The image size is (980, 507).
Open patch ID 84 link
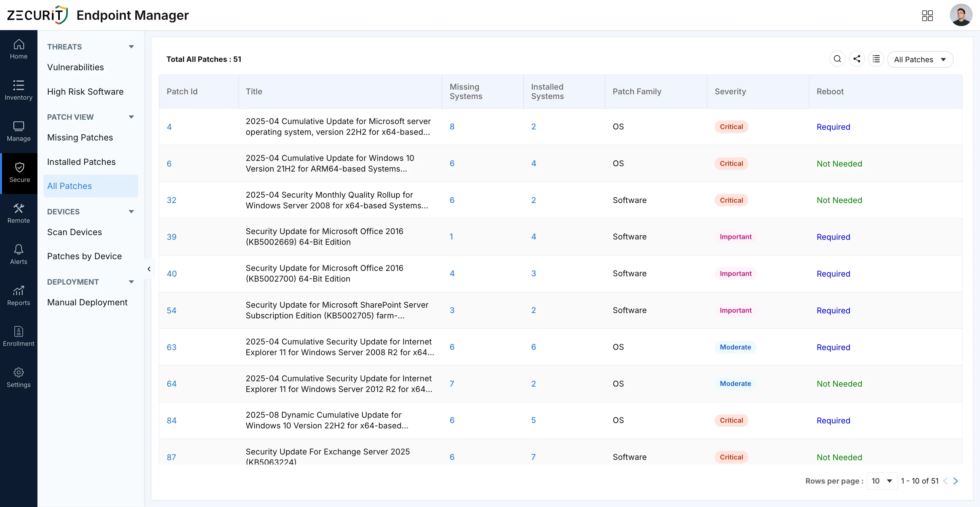171,421
